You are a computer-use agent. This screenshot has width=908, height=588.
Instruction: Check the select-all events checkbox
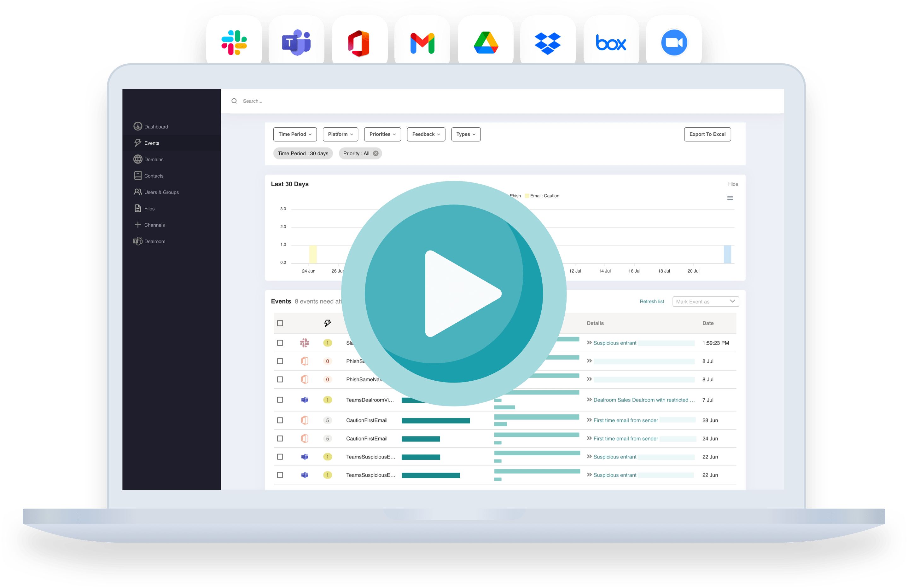click(280, 323)
